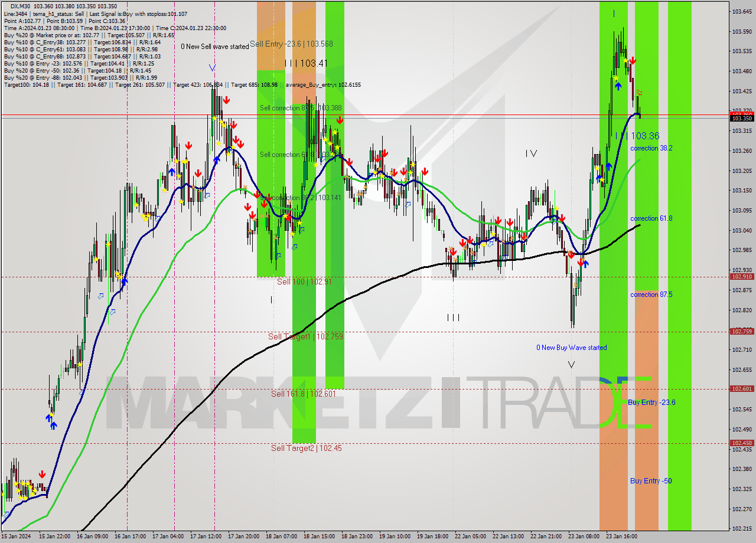Click the '23 Jan 16:00' time label
756x543 pixels.
pyautogui.click(x=621, y=537)
